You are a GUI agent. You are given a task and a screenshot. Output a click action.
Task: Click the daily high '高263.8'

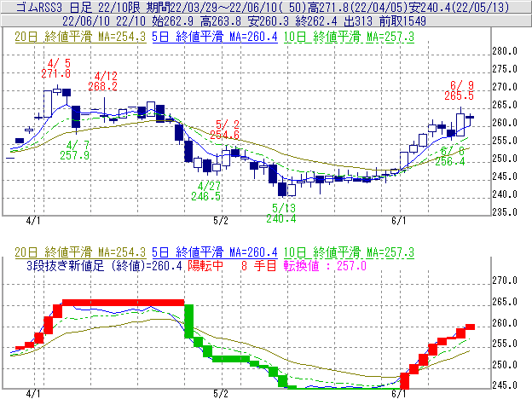click(221, 21)
